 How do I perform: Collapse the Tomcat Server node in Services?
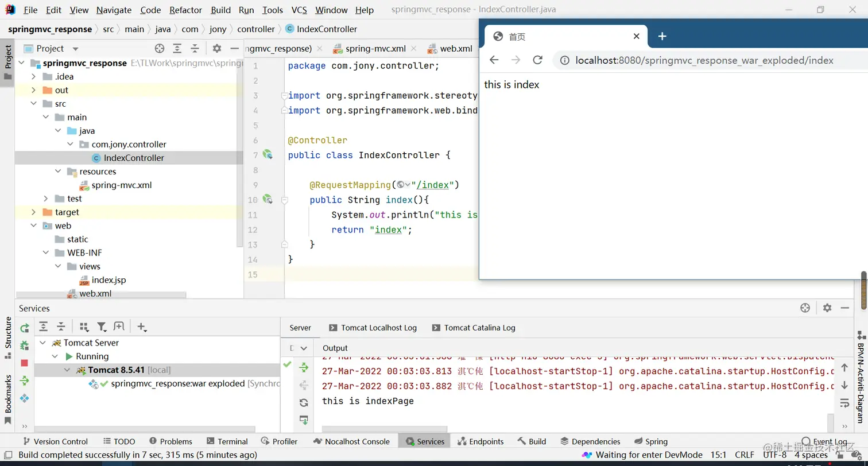tap(43, 343)
